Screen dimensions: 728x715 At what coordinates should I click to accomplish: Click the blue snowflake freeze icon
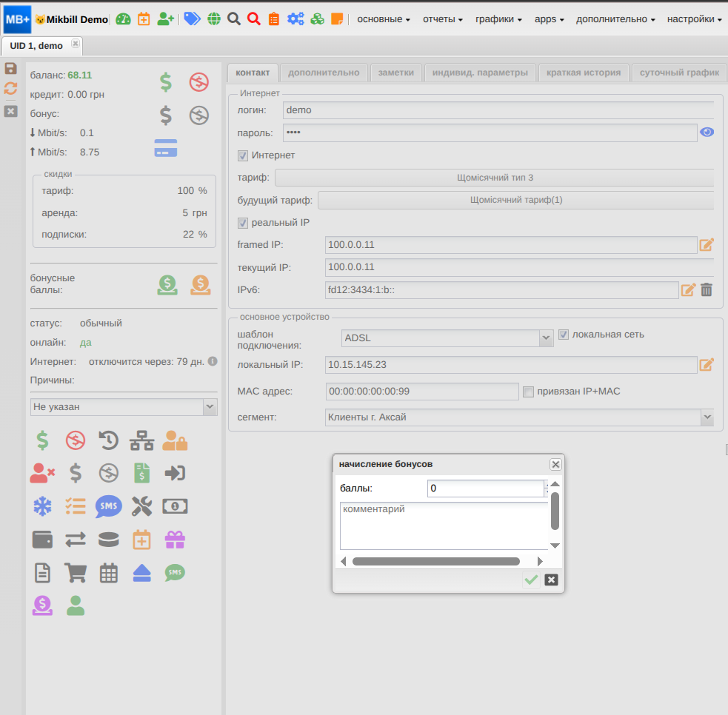42,506
